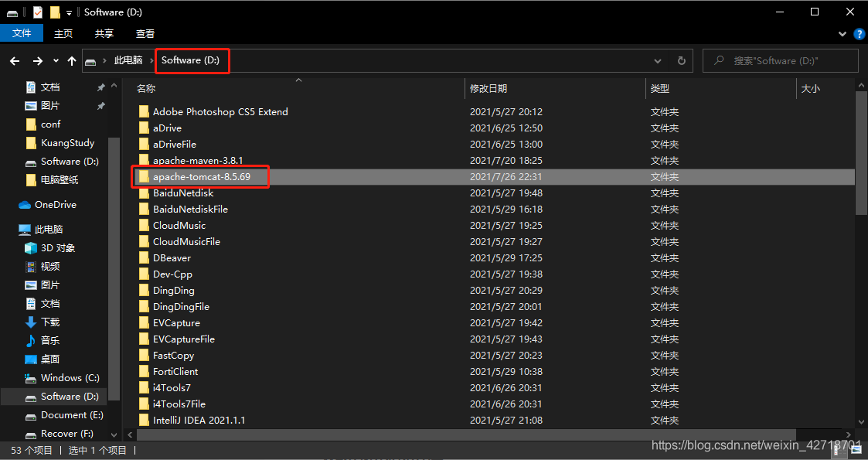Viewport: 868px width, 460px height.
Task: Select Recover (F:) drive in sidebar
Action: coord(67,434)
